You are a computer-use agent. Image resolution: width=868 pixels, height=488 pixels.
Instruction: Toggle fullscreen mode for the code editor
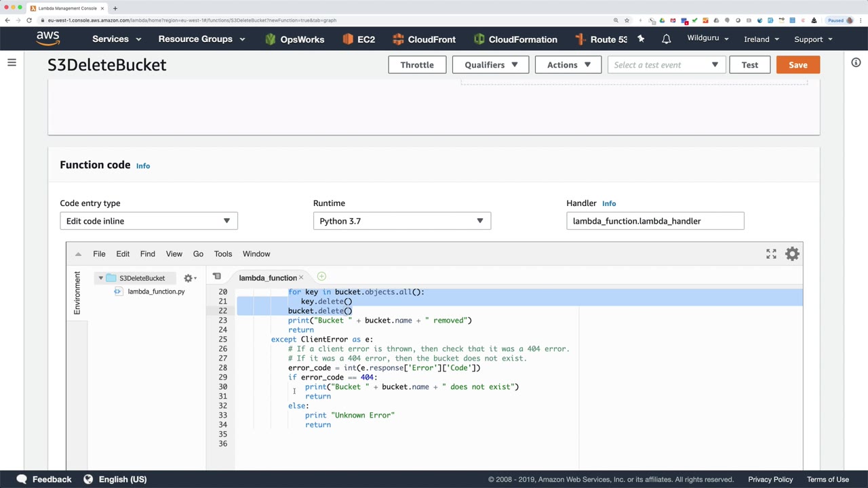coord(771,253)
